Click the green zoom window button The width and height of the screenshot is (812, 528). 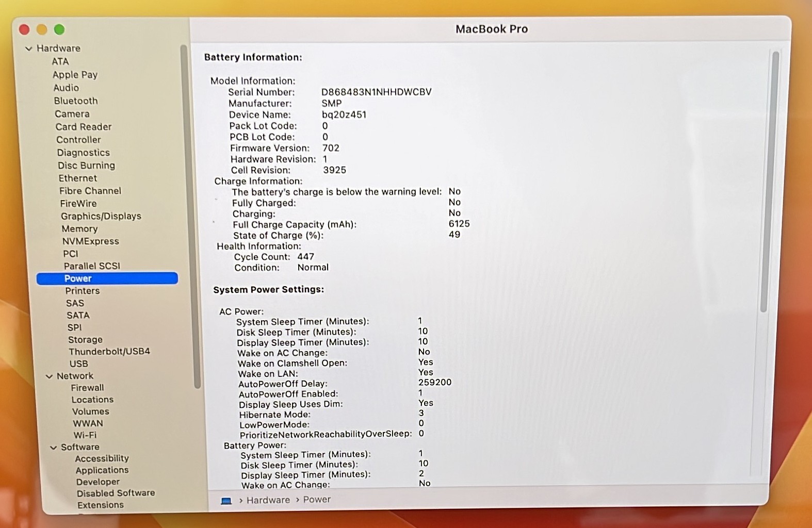[x=59, y=29]
